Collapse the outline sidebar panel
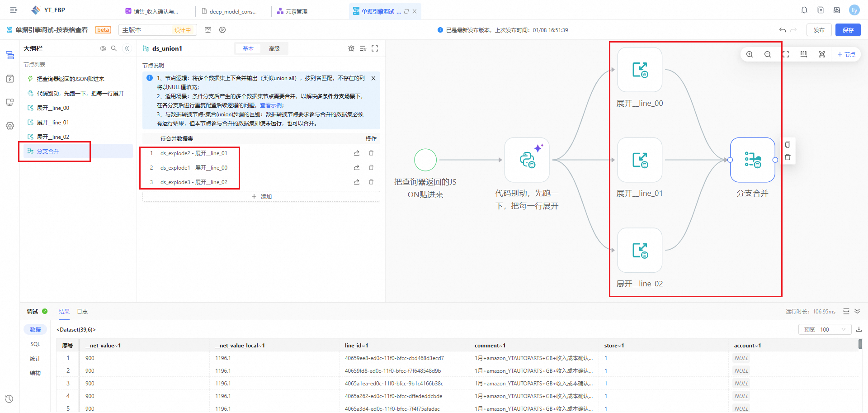868x413 pixels. (127, 48)
